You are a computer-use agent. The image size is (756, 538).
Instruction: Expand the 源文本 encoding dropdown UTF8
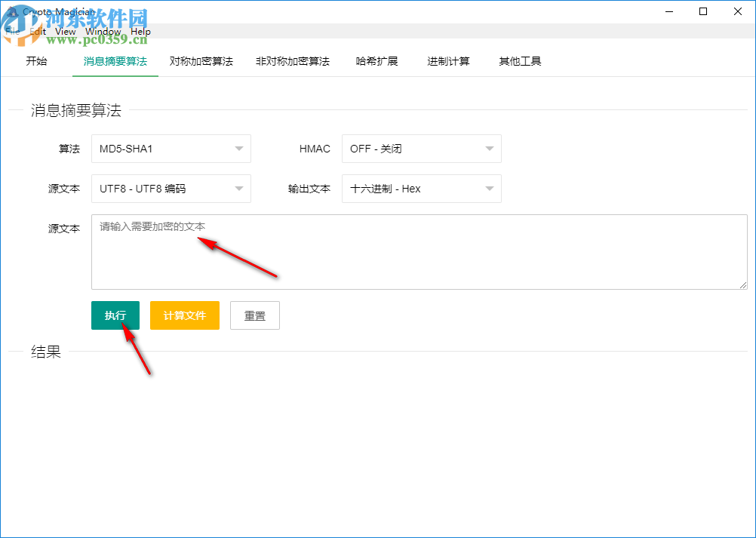171,189
